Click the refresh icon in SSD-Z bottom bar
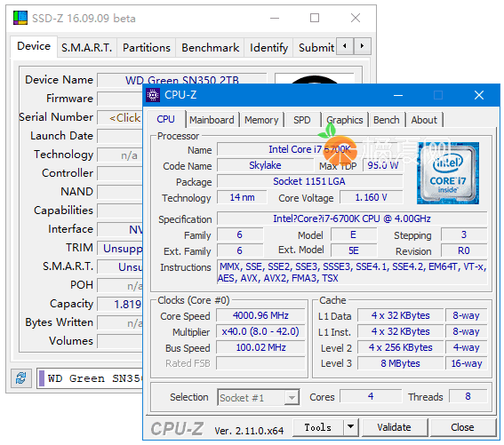The height and width of the screenshot is (445, 504). 21,378
